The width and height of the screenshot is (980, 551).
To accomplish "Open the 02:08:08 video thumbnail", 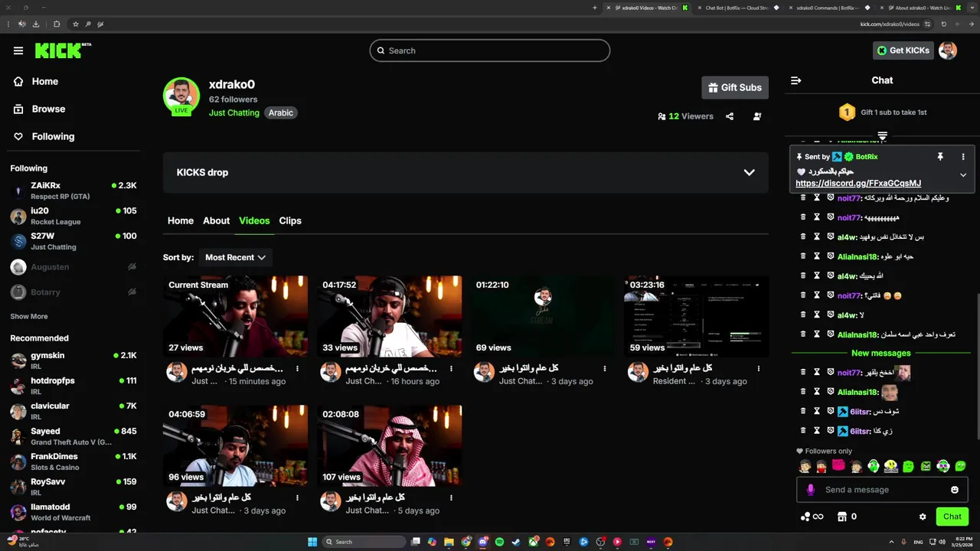I will 389,446.
